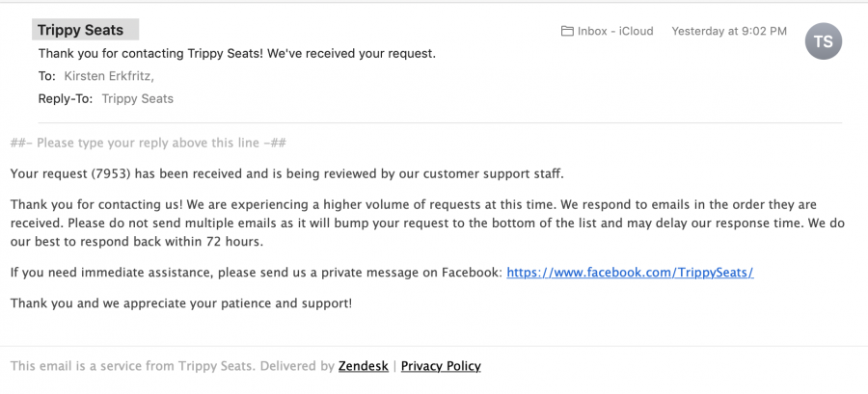Viewport: 868px width, 394px height.
Task: Click the Yesterday at 9:02 PM timestamp
Action: (729, 31)
